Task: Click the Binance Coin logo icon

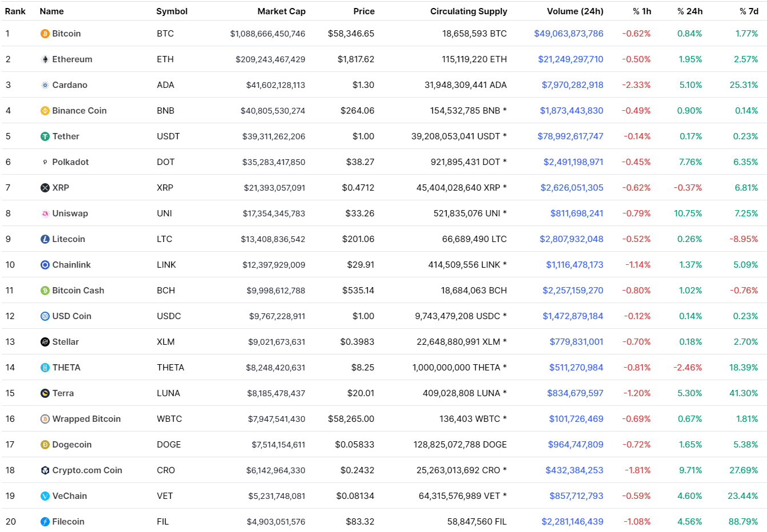Action: [x=45, y=111]
